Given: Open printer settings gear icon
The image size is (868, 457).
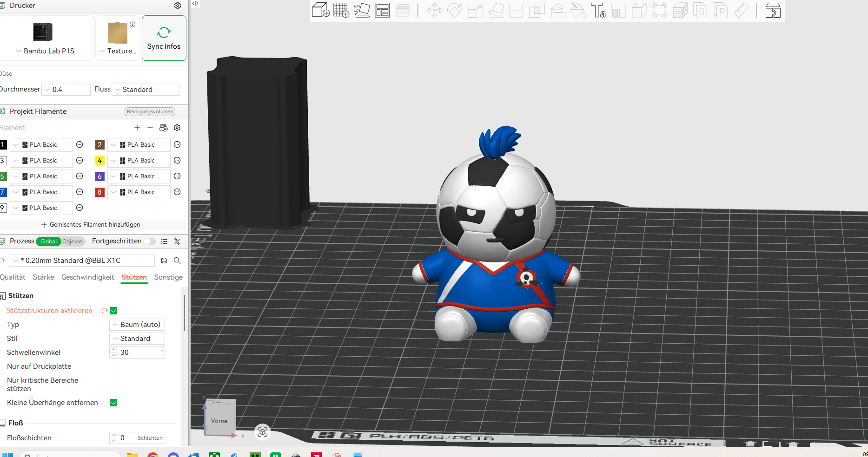Looking at the screenshot, I should click(178, 6).
